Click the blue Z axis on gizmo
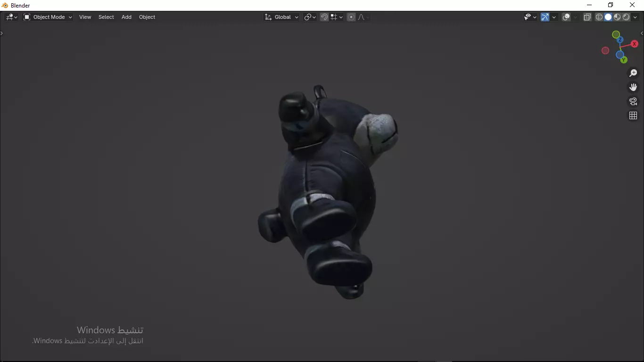Screen dimensions: 644x362 coord(620,40)
